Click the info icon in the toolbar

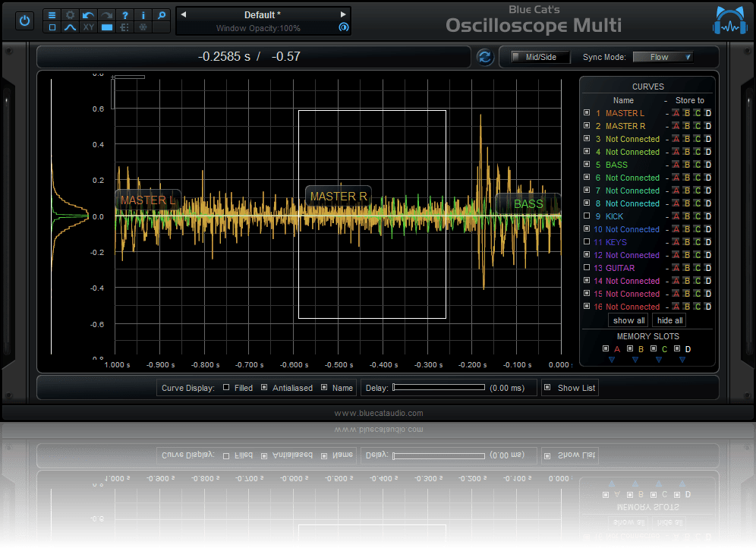pyautogui.click(x=143, y=16)
